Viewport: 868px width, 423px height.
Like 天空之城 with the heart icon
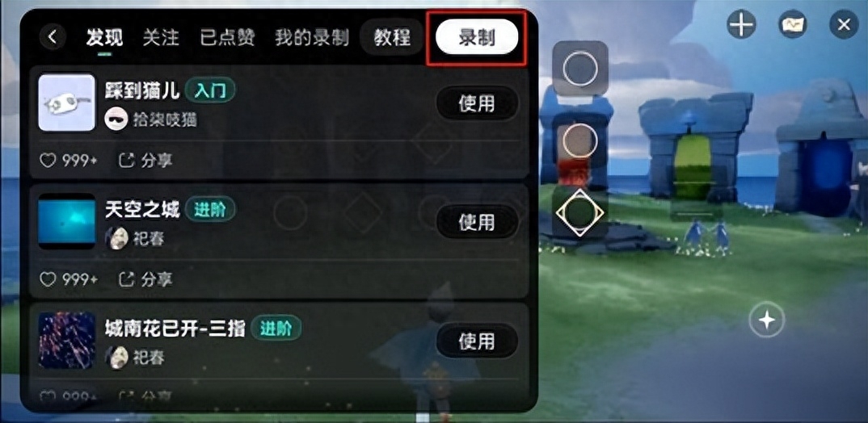(x=48, y=280)
